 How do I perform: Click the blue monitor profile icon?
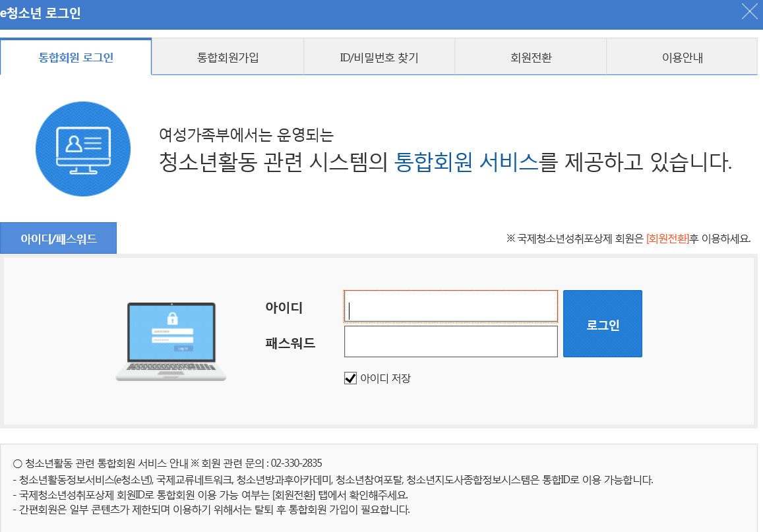click(x=83, y=149)
